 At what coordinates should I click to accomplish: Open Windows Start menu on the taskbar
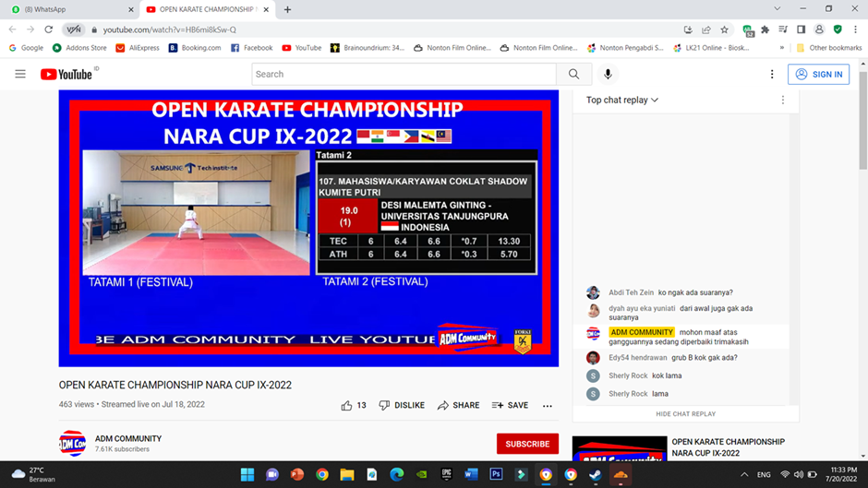click(247, 474)
